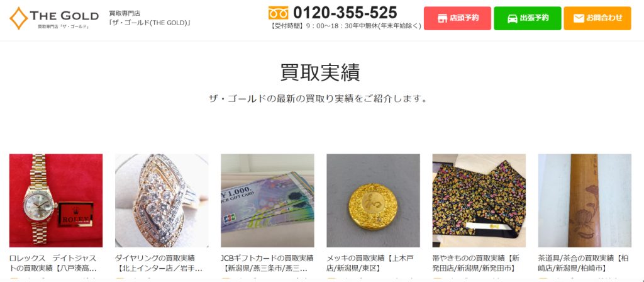This screenshot has width=644, height=282.
Task: Open the diamond ring thumbnail
Action: pos(162,201)
